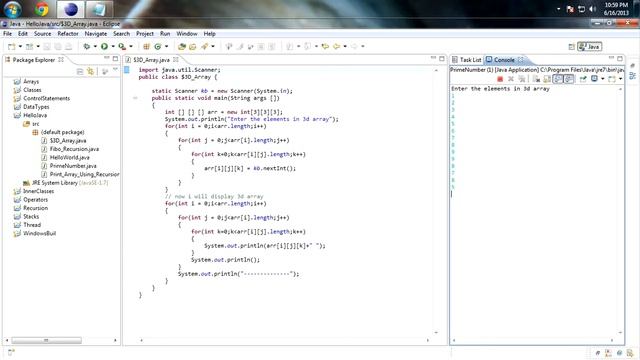Open the Search dropdown arrow

(213, 47)
